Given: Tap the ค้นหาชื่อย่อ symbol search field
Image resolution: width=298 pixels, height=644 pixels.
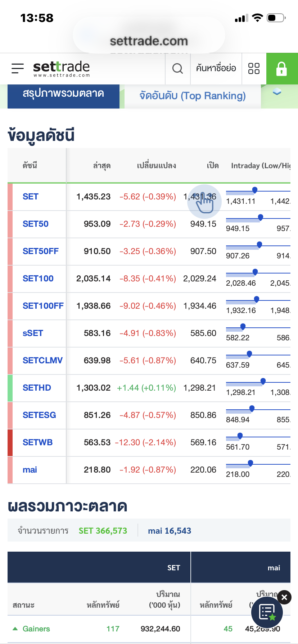Looking at the screenshot, I should pyautogui.click(x=216, y=68).
